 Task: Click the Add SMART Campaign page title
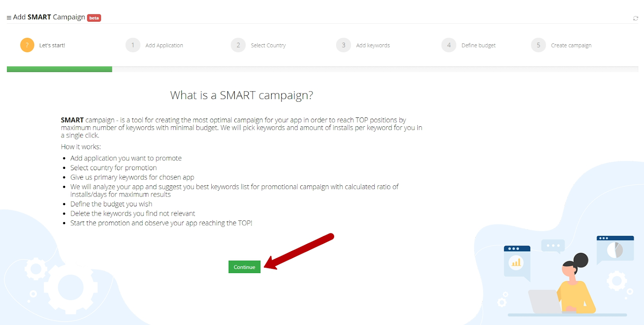(49, 17)
